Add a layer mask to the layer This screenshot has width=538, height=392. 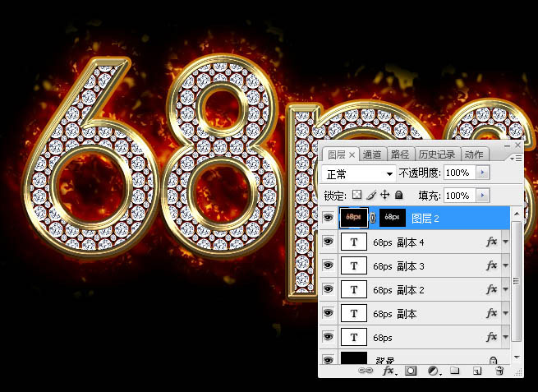tap(411, 371)
